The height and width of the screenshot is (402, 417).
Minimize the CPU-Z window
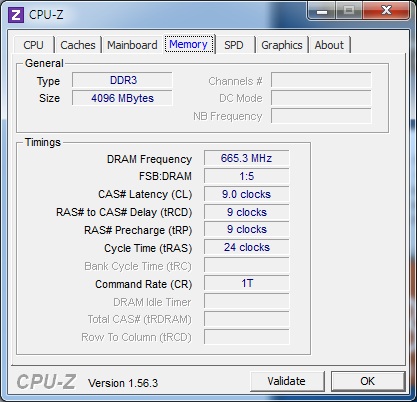(x=321, y=11)
